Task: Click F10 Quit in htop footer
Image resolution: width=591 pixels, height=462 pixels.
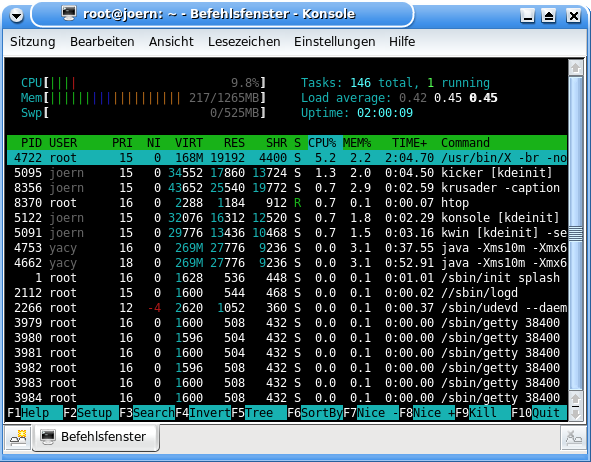Action: tap(539, 413)
